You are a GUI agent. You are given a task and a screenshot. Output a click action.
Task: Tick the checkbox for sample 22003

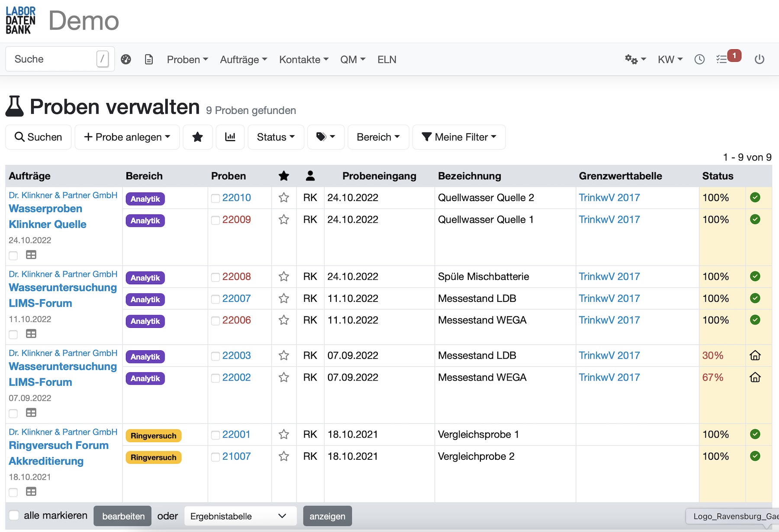tap(215, 356)
